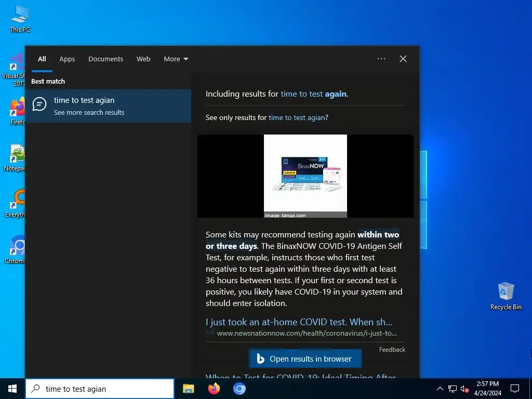
Task: Open 'I just took an at-home COVID test' link
Action: click(x=299, y=322)
